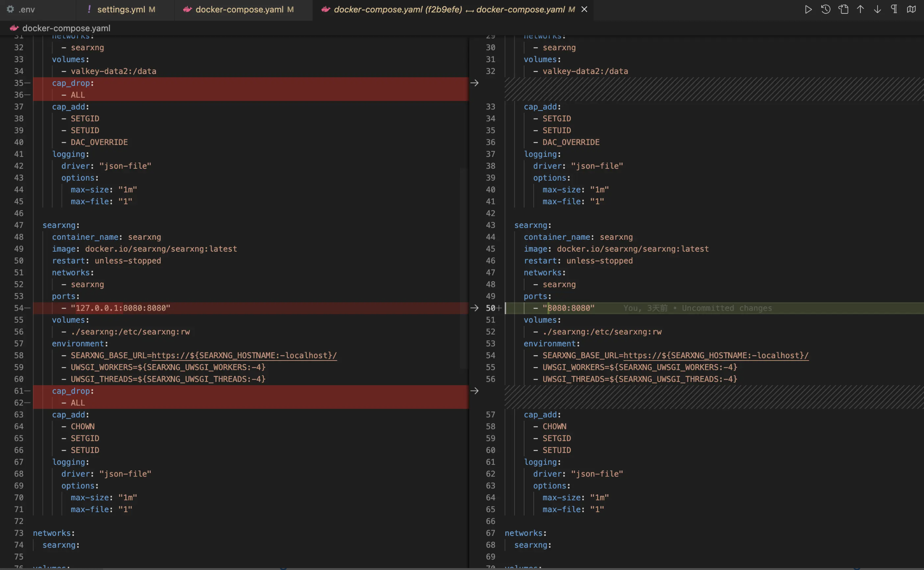This screenshot has width=924, height=570.
Task: Open the SEARXNG_BASE_URL link in the left pane
Action: coord(244,356)
